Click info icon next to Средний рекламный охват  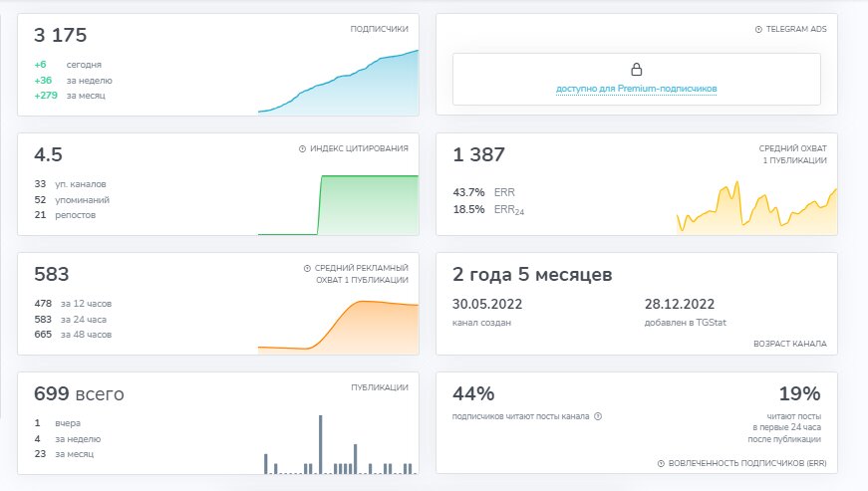pos(306,268)
